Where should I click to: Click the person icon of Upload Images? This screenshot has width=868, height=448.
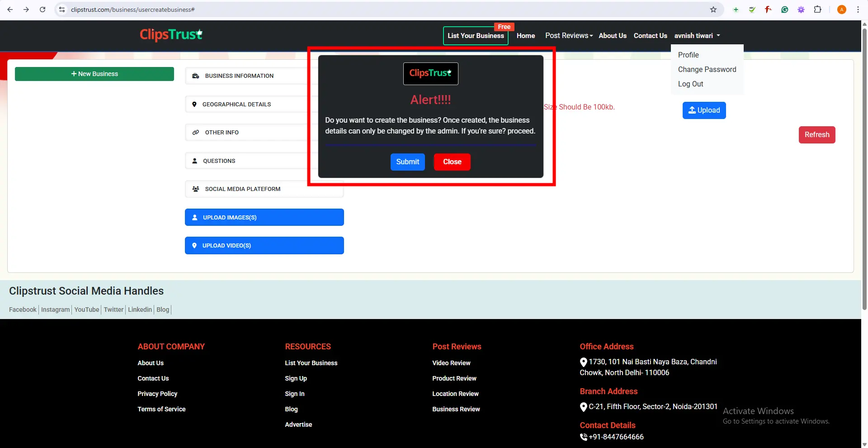pyautogui.click(x=195, y=218)
